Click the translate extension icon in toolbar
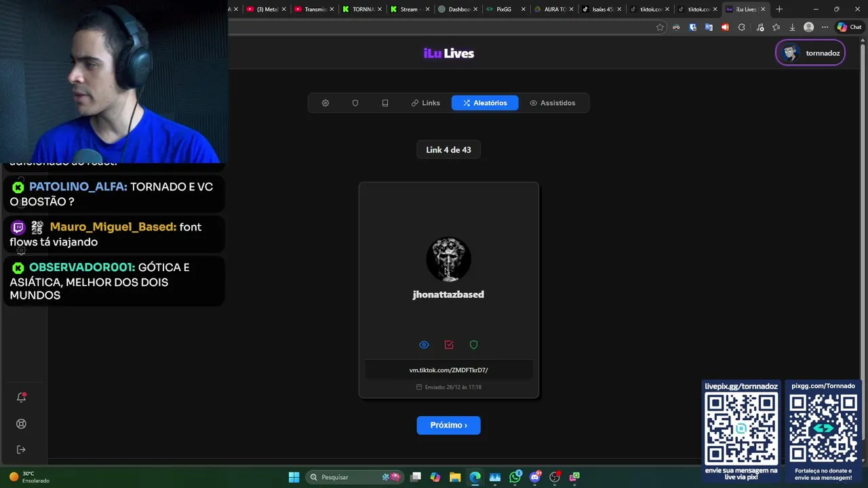This screenshot has width=868, height=488. pyautogui.click(x=709, y=27)
